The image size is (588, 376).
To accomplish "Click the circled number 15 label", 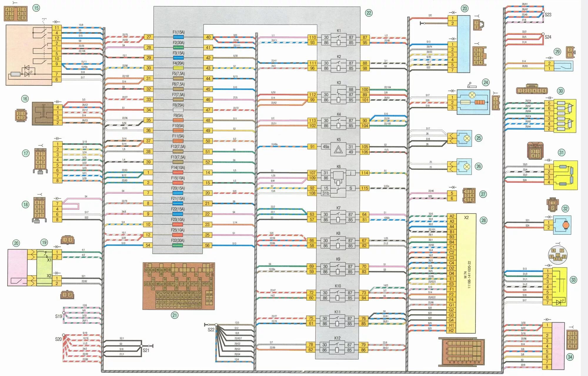I will [36, 8].
